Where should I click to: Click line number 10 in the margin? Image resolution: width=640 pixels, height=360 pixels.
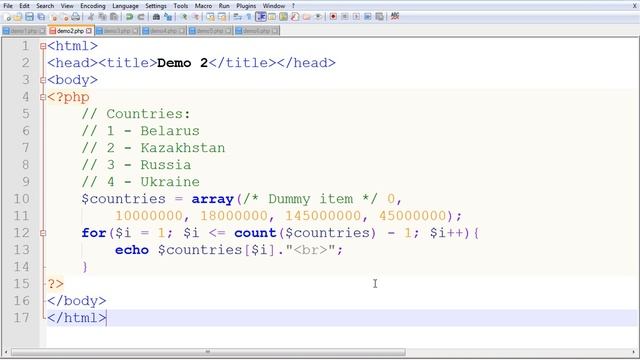(22, 199)
